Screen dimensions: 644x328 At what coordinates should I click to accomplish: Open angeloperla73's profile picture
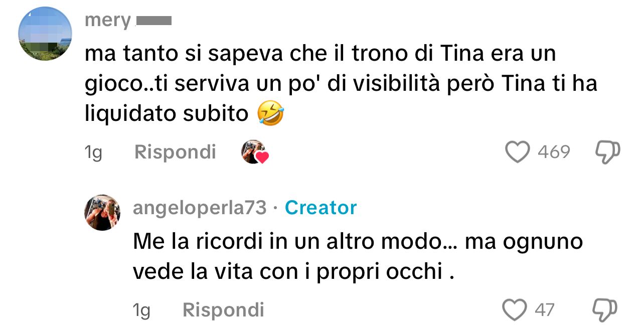click(102, 212)
